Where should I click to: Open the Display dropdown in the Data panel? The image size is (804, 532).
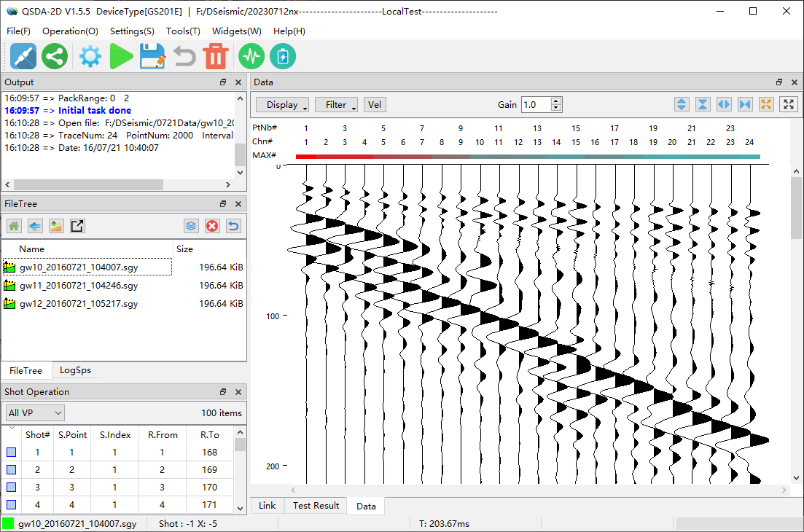click(282, 104)
